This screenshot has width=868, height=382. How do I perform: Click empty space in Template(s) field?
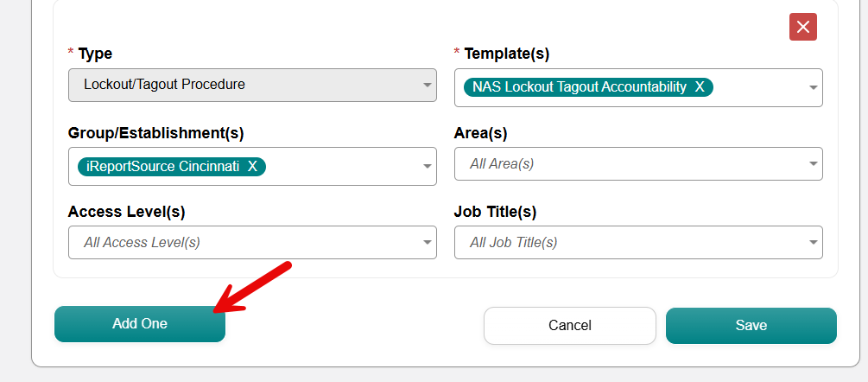(758, 87)
